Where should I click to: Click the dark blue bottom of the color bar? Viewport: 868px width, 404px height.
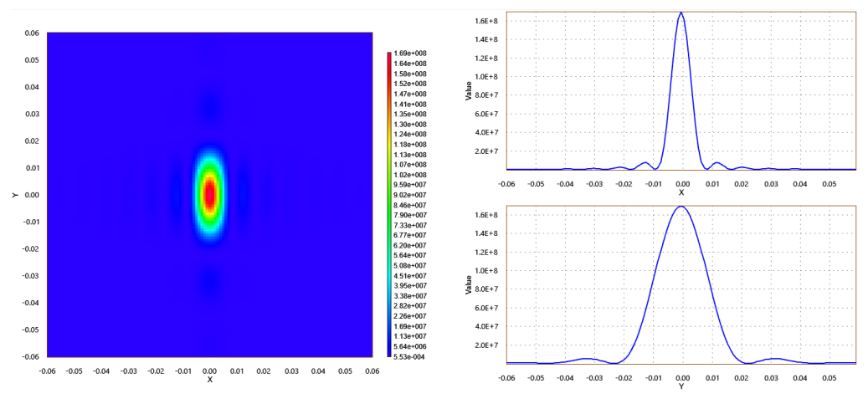click(x=390, y=351)
